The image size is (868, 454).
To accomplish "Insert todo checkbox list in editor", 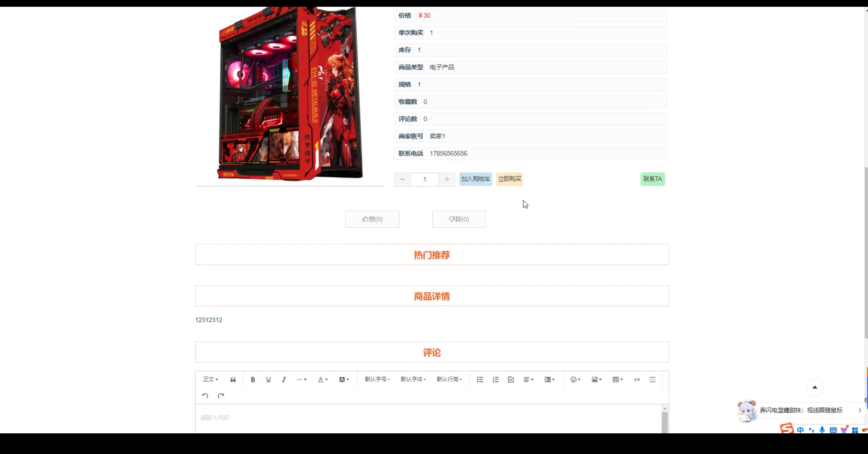I will click(x=511, y=379).
